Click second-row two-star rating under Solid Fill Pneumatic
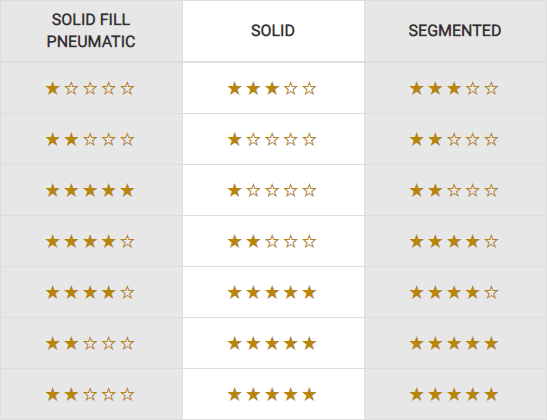 tap(90, 140)
